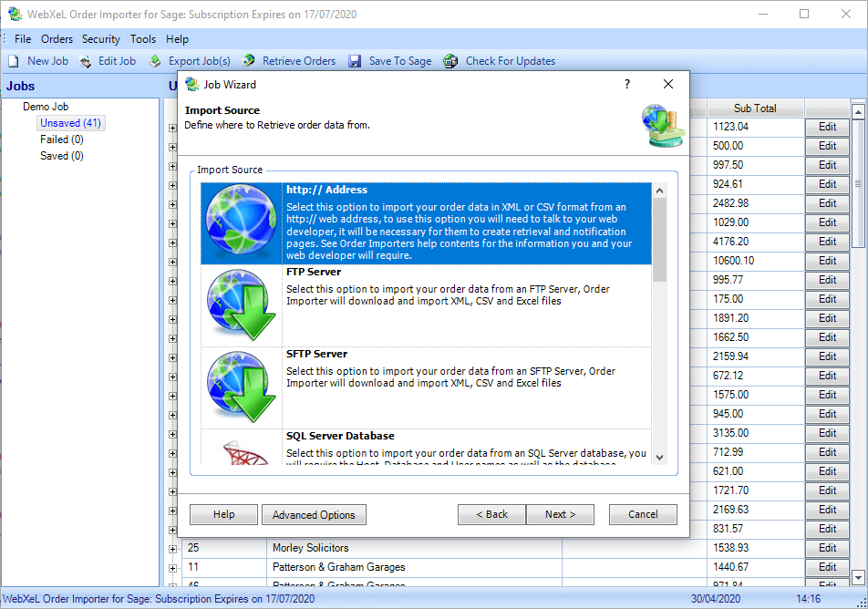Click the Check For Updates icon
Image resolution: width=868 pixels, height=609 pixels.
[x=450, y=61]
